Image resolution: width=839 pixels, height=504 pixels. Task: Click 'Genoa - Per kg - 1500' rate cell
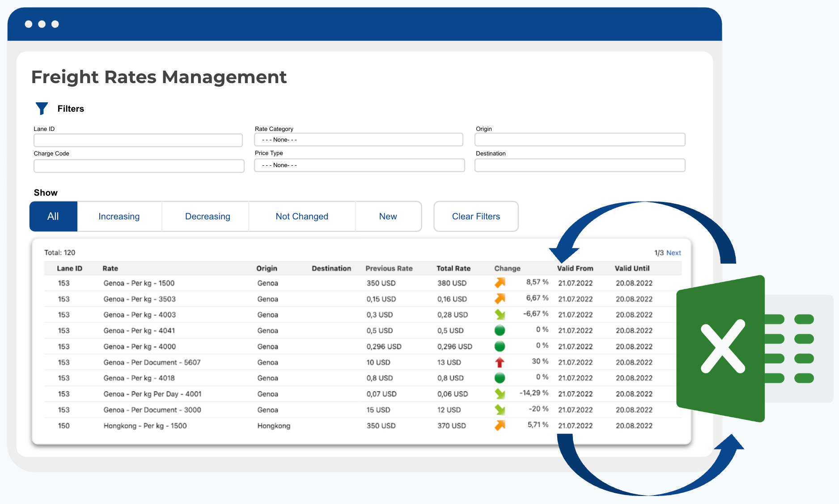click(x=139, y=283)
